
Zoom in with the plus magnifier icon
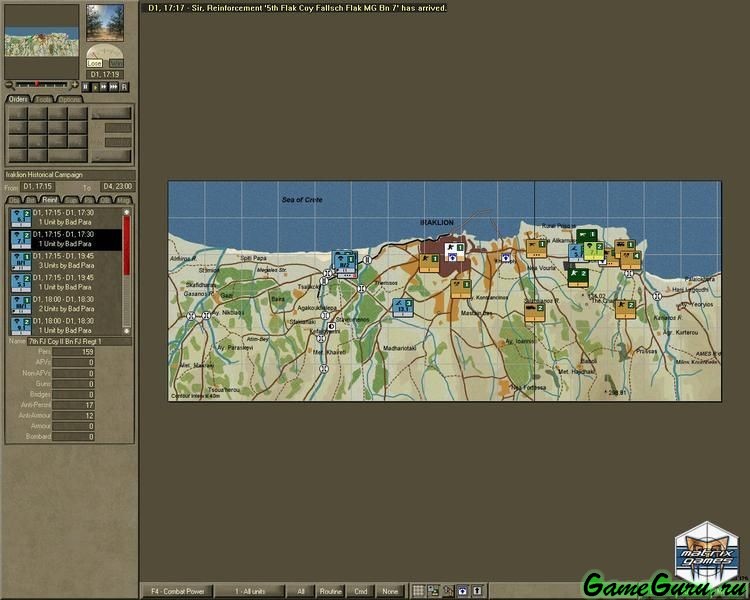point(74,85)
